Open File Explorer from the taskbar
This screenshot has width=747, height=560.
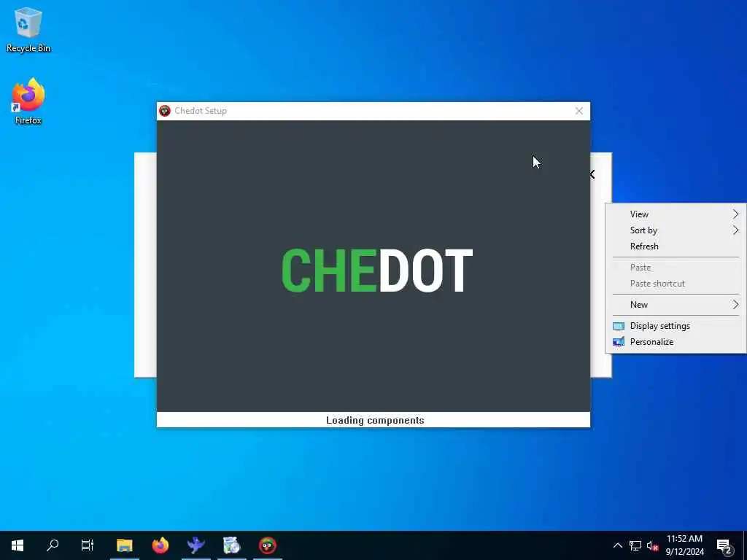(x=124, y=545)
